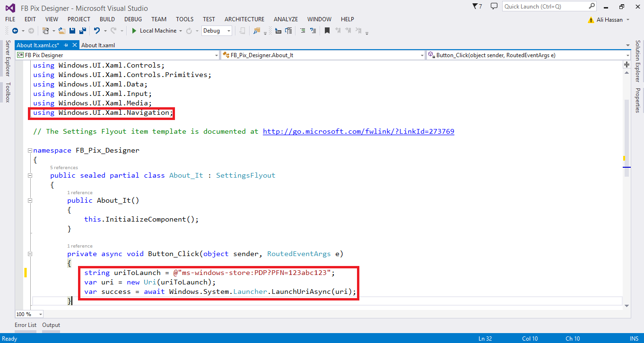
Task: Open the Debug configuration combo box
Action: (217, 31)
